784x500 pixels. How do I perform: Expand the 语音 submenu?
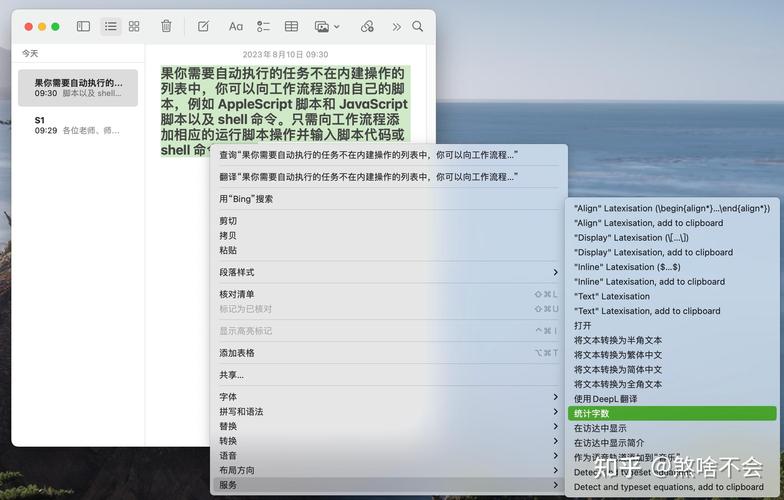coord(388,456)
